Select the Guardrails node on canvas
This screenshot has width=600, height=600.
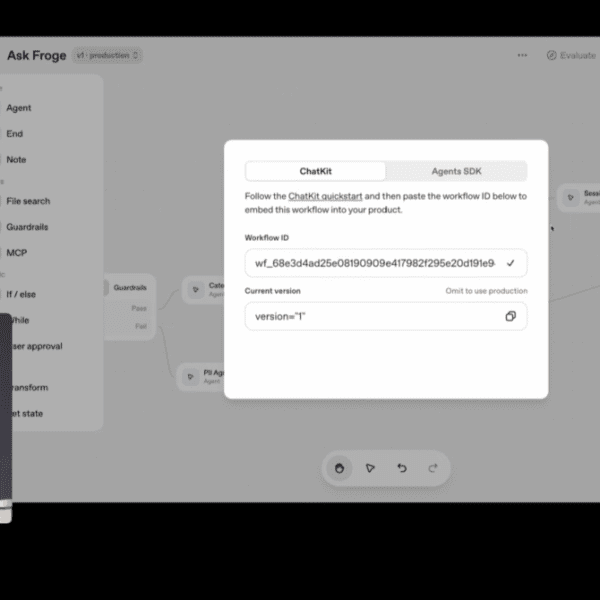128,287
